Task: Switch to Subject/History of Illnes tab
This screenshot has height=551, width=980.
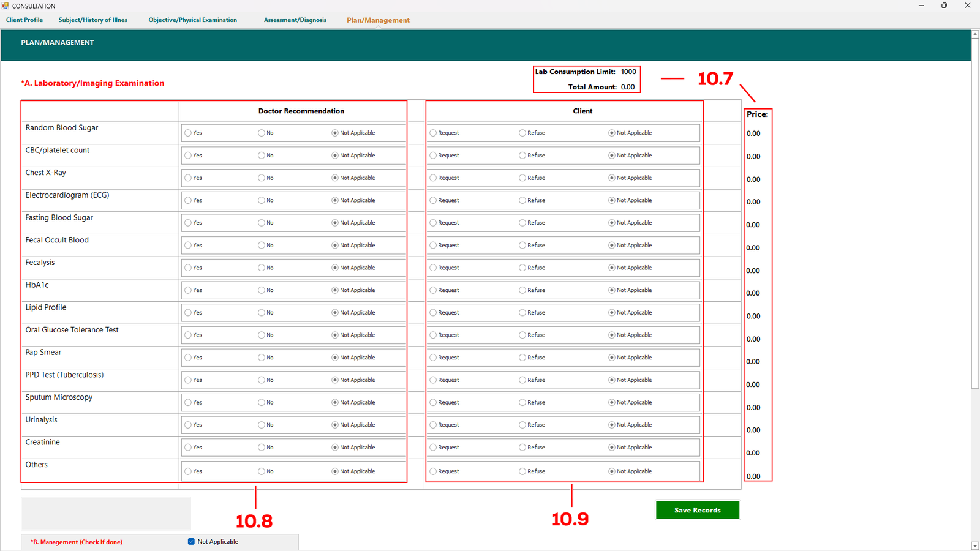Action: [x=93, y=20]
